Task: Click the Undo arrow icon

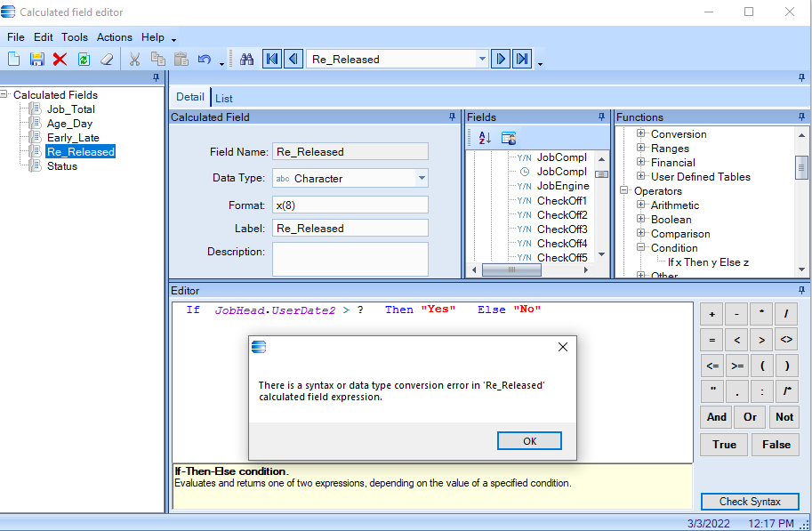Action: [x=204, y=59]
